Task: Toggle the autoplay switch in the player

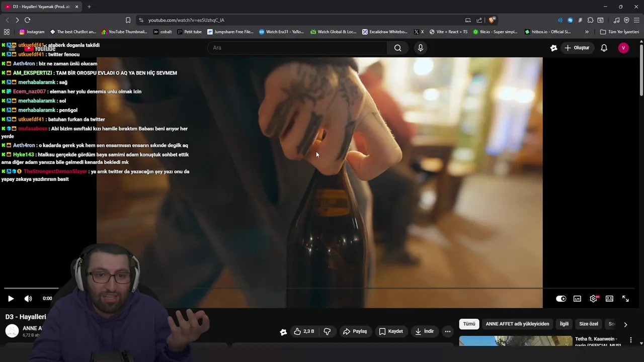Action: click(x=561, y=299)
